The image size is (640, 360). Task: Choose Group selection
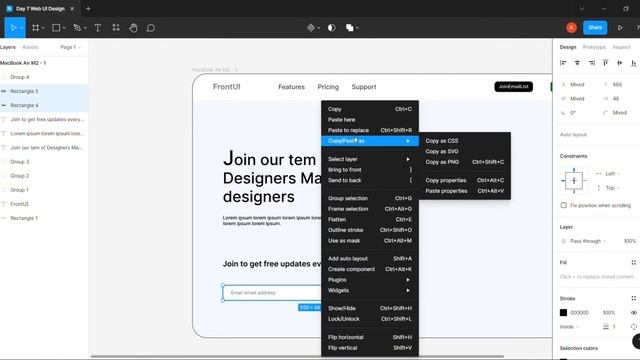tap(370, 198)
